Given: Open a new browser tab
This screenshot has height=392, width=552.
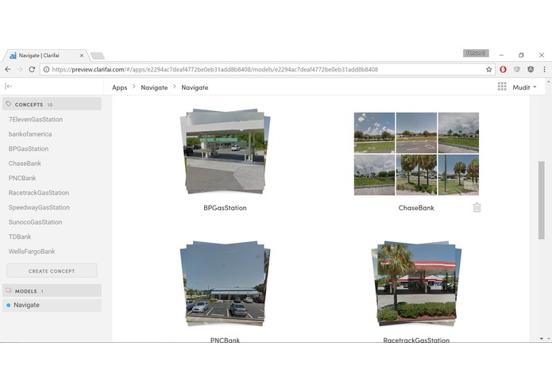Looking at the screenshot, I should (98, 56).
